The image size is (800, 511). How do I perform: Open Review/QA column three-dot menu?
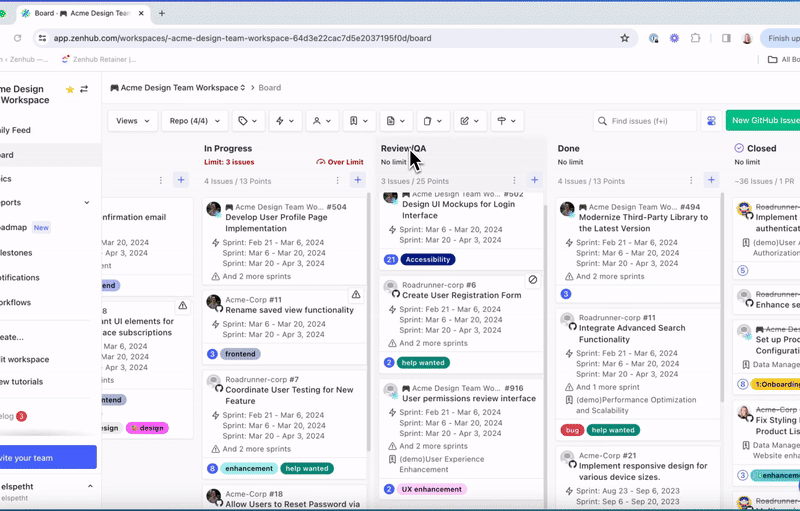[x=514, y=181]
